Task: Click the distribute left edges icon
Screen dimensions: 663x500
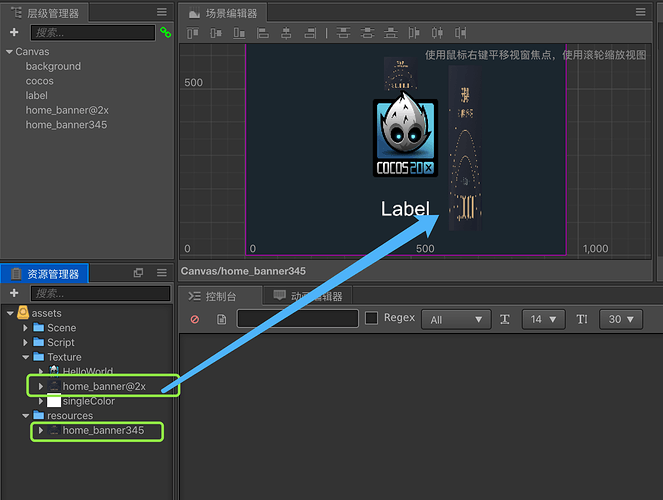Action: point(414,33)
